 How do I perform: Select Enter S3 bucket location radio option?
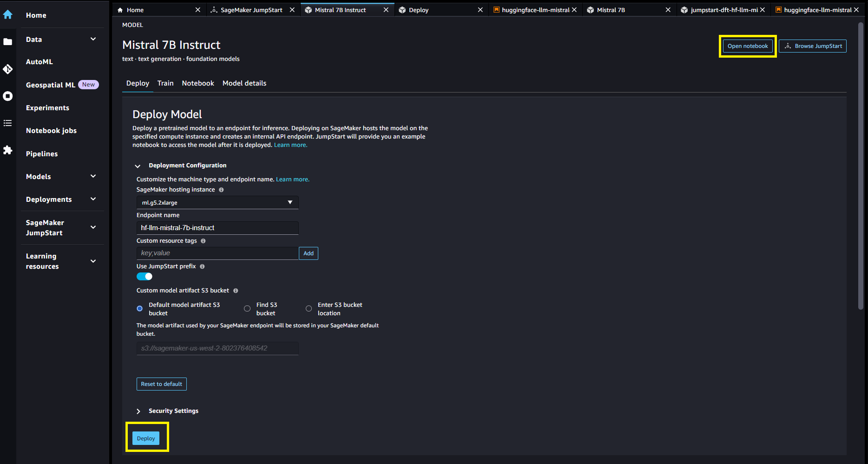coord(309,309)
